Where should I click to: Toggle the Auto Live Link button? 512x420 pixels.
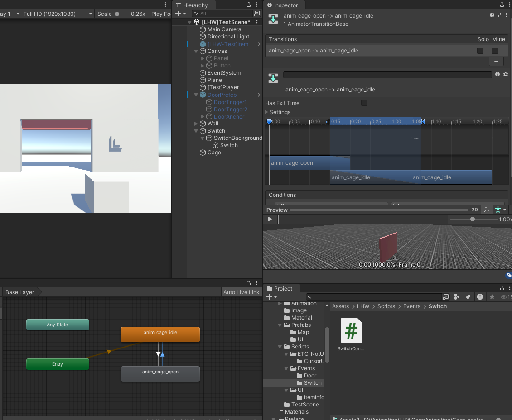point(241,292)
